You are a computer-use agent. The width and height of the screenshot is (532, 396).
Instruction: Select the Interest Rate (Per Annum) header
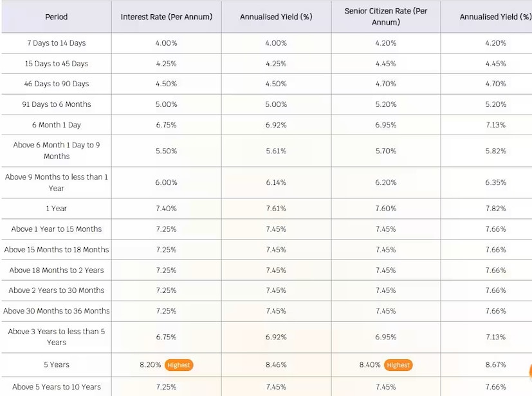tap(166, 17)
